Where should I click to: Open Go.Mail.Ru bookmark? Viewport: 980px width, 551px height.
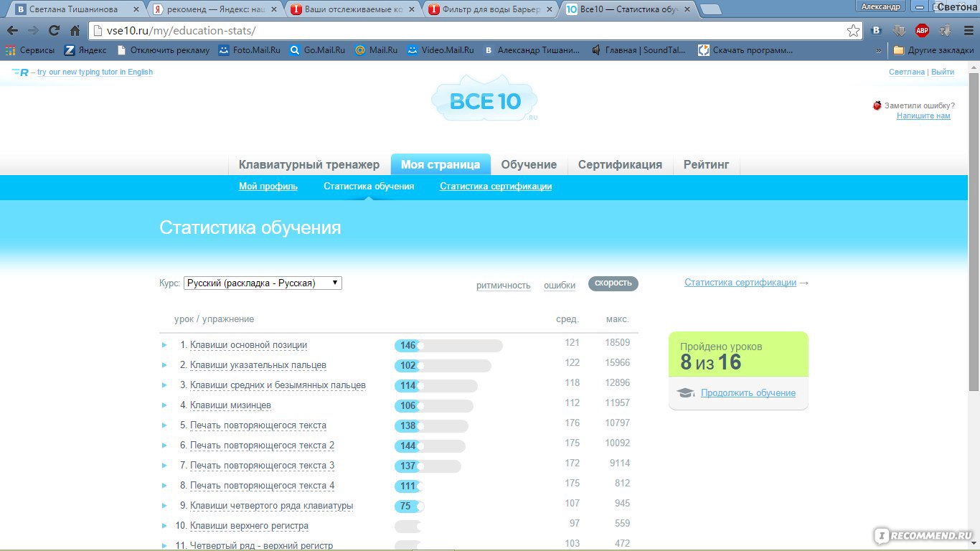[317, 50]
